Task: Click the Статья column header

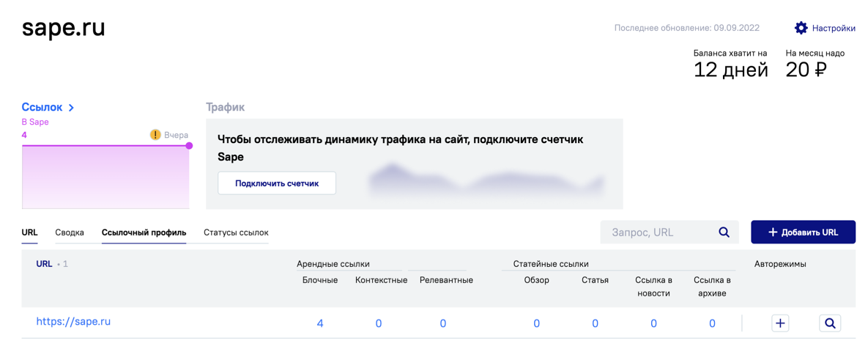Action: coord(595,280)
